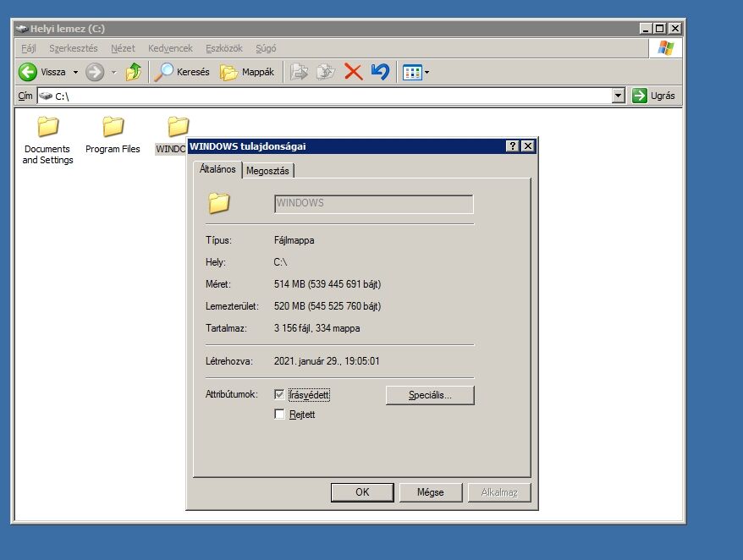This screenshot has width=743, height=560.
Task: Open the address bar dropdown
Action: point(618,96)
